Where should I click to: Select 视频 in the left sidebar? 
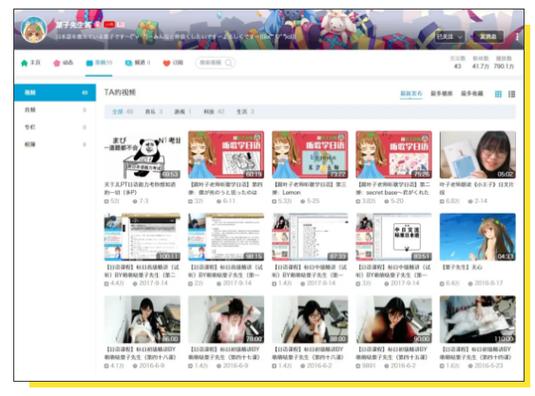(55, 92)
